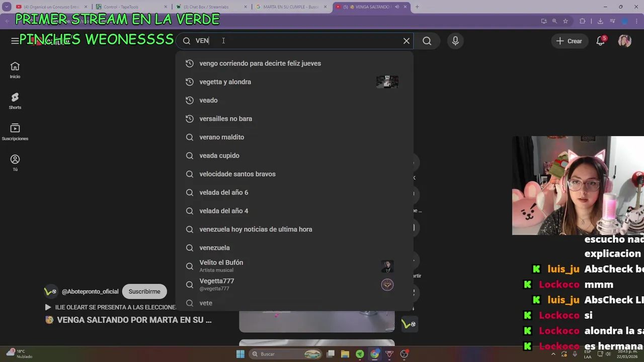Open the Tú profile section
644x362 pixels.
point(15,163)
